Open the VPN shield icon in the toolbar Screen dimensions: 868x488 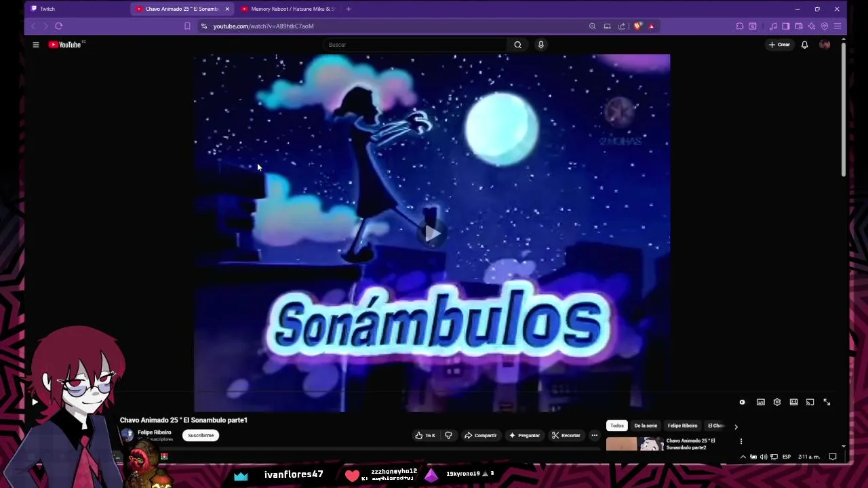[x=825, y=26]
